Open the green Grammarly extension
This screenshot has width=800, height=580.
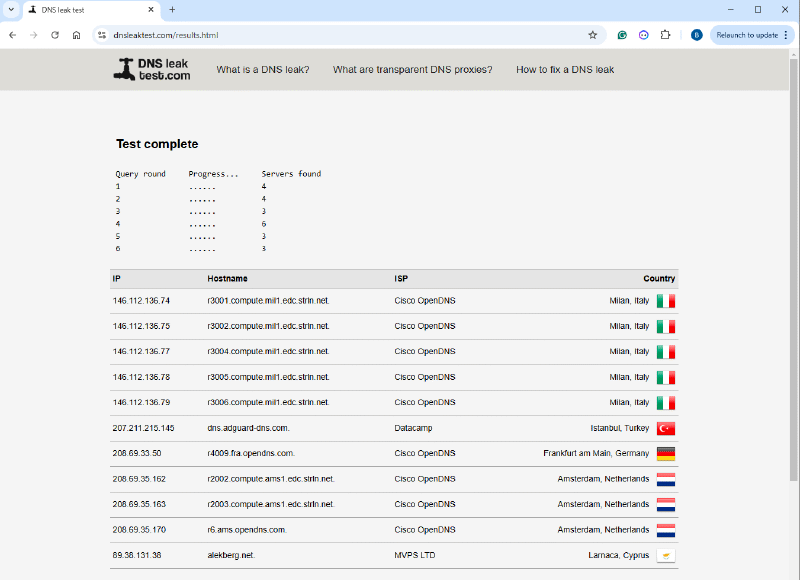[x=622, y=34]
